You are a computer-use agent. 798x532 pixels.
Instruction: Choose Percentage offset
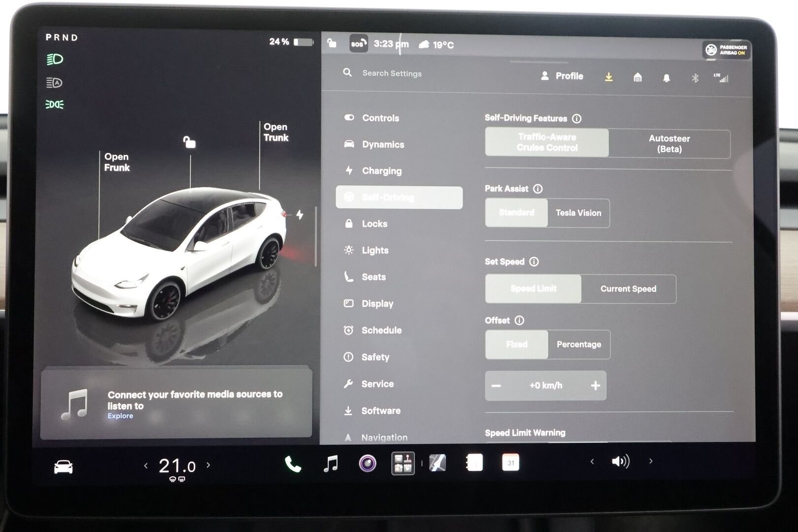point(579,344)
